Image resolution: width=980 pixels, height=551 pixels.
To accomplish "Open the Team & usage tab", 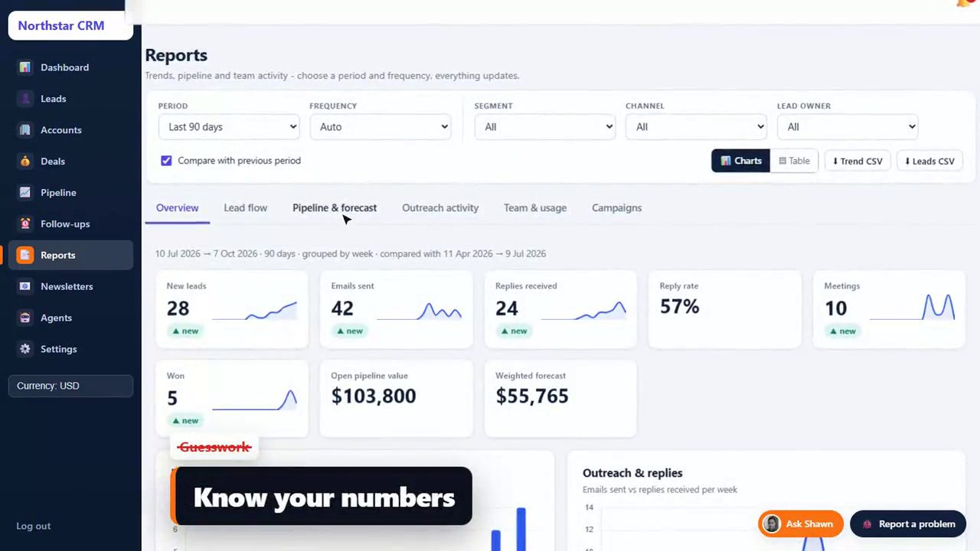I will point(535,208).
